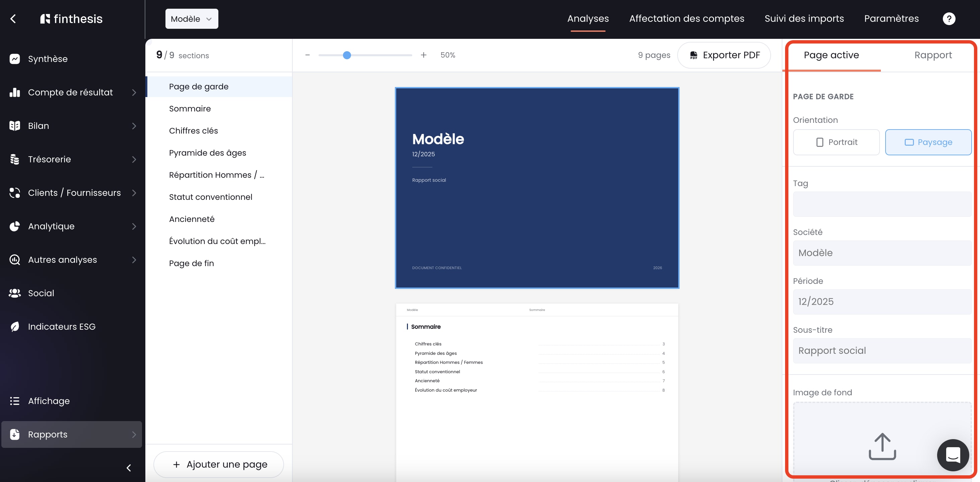Click the Compte de résultat bar chart icon
This screenshot has height=482, width=980.
pos(15,92)
